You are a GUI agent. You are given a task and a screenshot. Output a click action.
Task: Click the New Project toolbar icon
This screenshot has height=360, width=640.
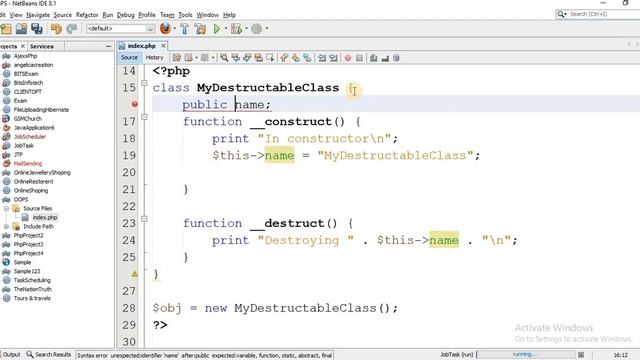click(x=6, y=29)
